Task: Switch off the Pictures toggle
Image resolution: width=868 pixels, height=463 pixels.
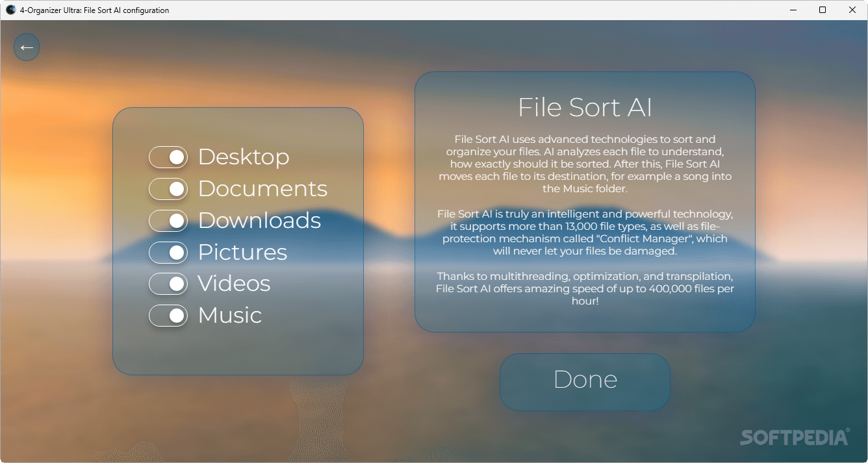Action: click(168, 253)
